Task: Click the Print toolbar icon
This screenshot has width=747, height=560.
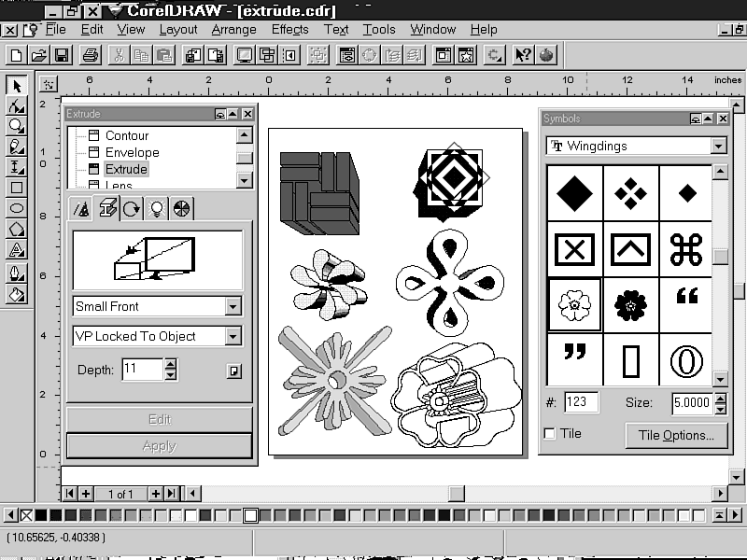Action: (x=90, y=55)
